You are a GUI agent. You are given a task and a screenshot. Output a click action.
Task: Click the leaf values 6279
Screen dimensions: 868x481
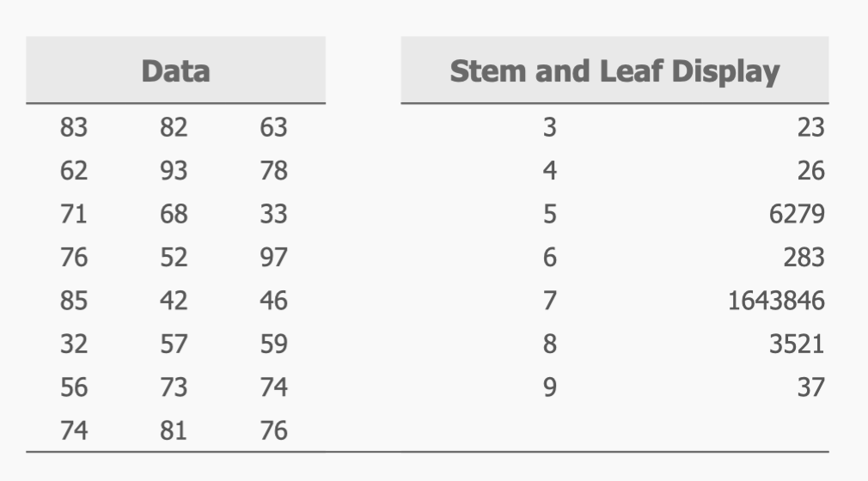pyautogui.click(x=797, y=214)
